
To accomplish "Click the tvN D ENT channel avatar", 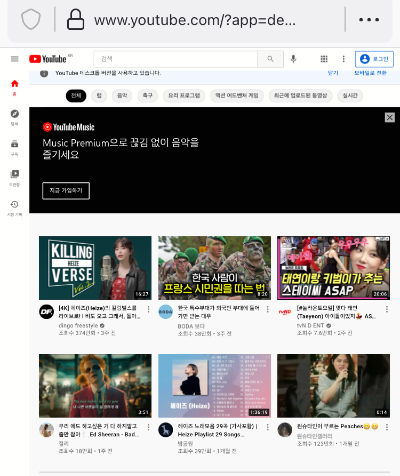I will point(285,312).
